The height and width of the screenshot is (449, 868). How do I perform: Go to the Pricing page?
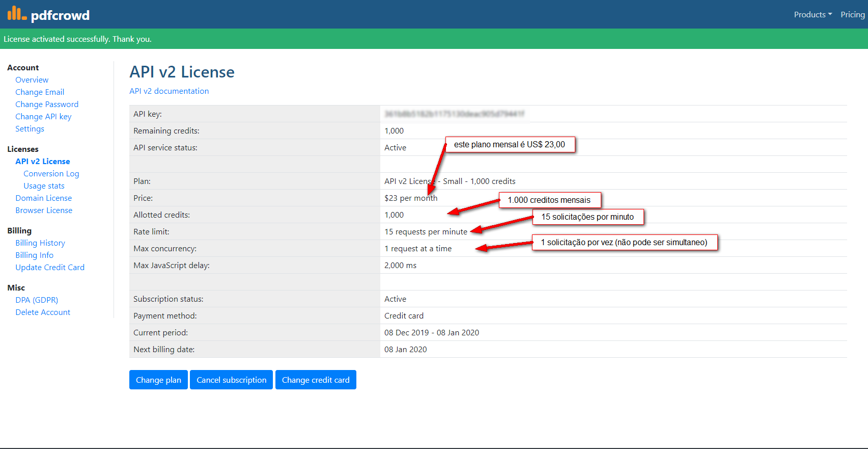click(853, 15)
